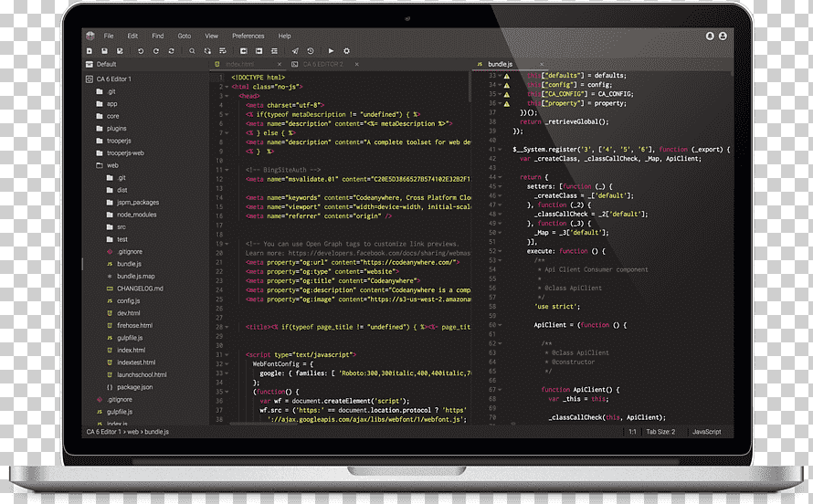Click web in the bottom breadcrumb path
813x504 pixels.
point(132,432)
